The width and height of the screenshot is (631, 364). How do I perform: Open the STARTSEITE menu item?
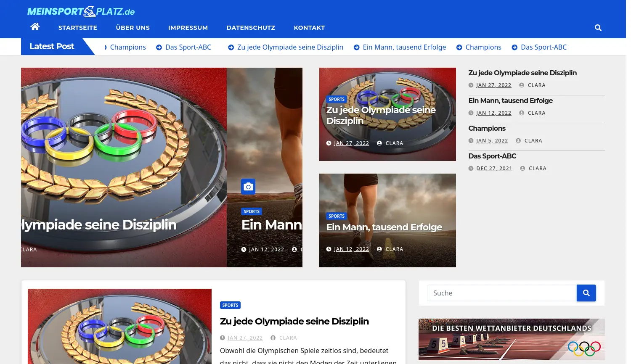pyautogui.click(x=77, y=28)
